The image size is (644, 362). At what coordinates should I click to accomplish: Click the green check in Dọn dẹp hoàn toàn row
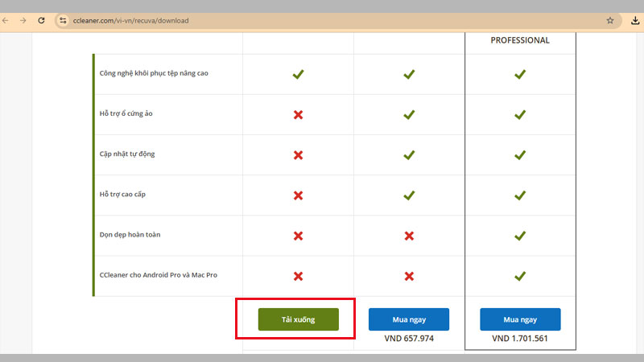(520, 236)
